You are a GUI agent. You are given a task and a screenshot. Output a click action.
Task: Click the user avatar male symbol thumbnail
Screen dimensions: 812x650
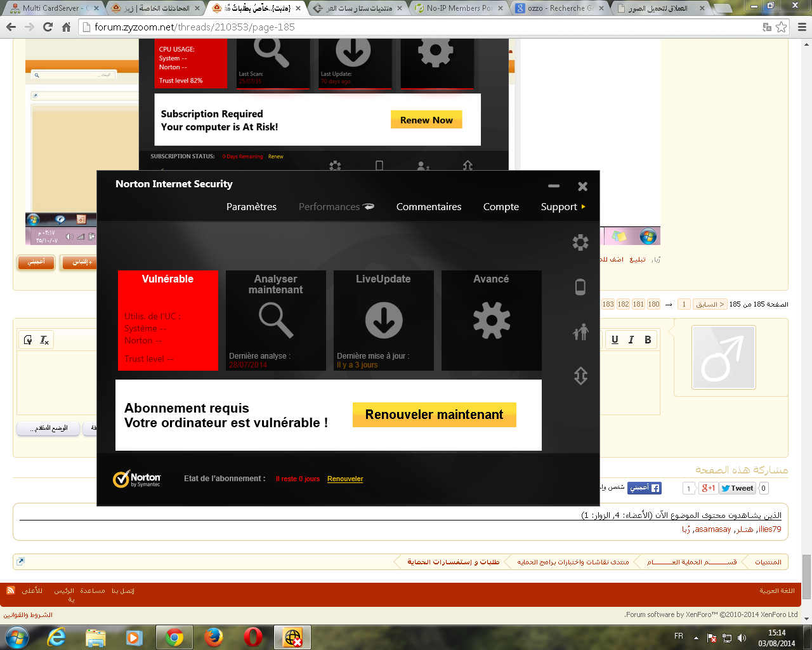click(x=724, y=357)
